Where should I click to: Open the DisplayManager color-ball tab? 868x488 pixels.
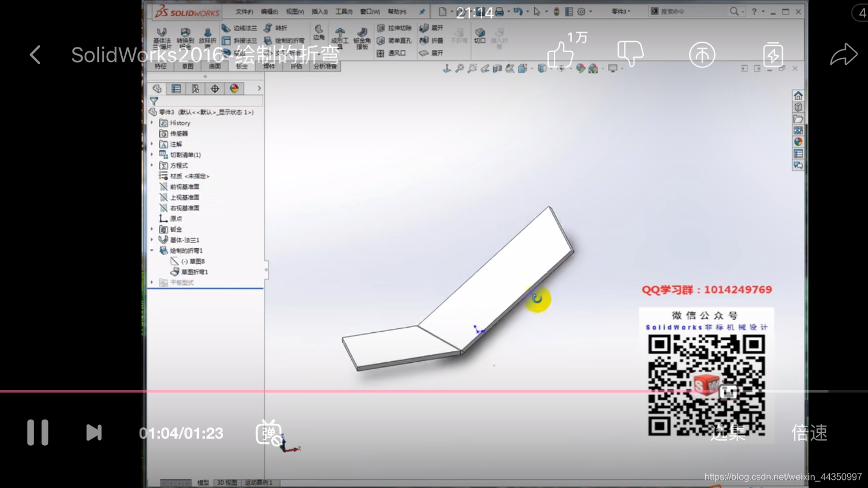(234, 89)
